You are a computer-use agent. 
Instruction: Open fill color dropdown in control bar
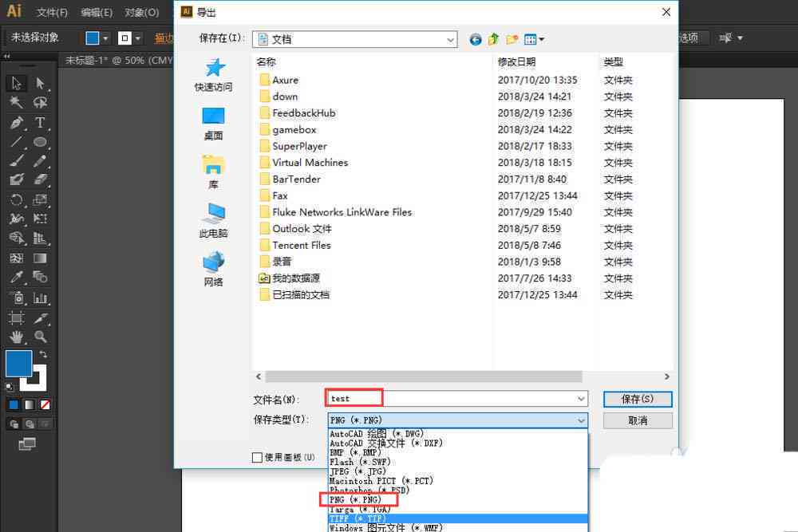click(105, 38)
